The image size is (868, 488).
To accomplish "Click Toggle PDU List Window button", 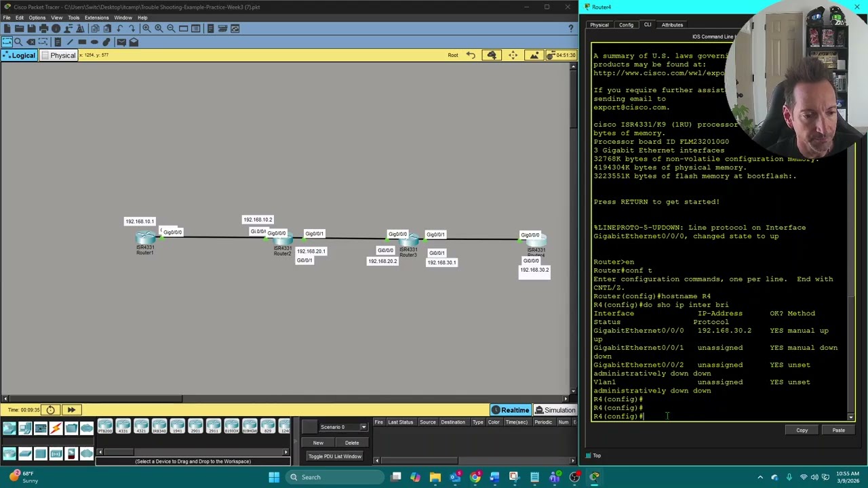I will tap(335, 456).
